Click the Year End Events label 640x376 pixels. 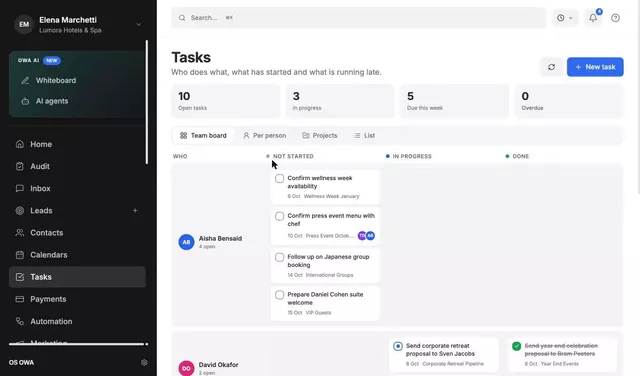(x=560, y=364)
